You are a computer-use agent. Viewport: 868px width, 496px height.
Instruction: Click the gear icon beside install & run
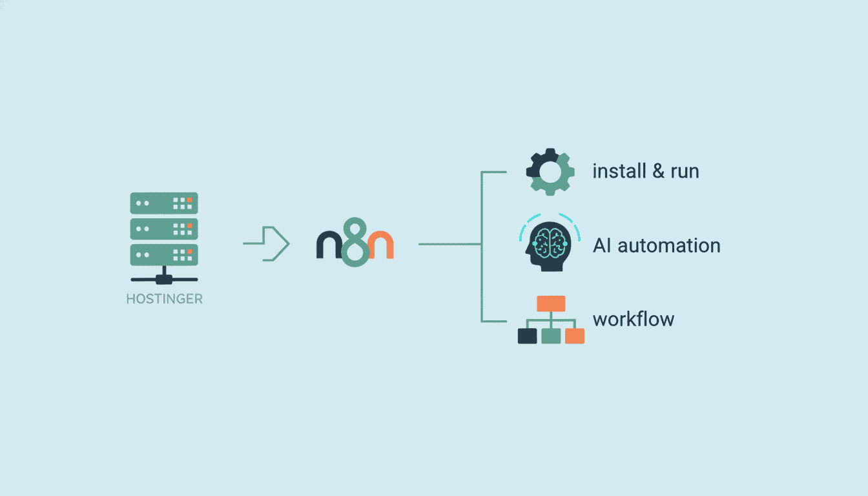[550, 171]
